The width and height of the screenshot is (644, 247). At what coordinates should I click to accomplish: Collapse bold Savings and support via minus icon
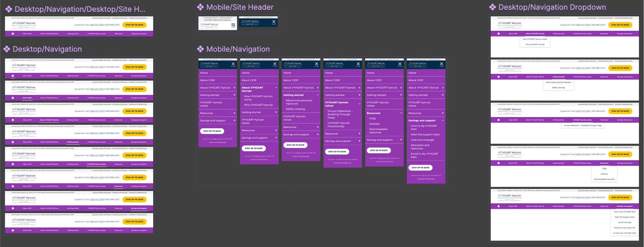tap(443, 120)
